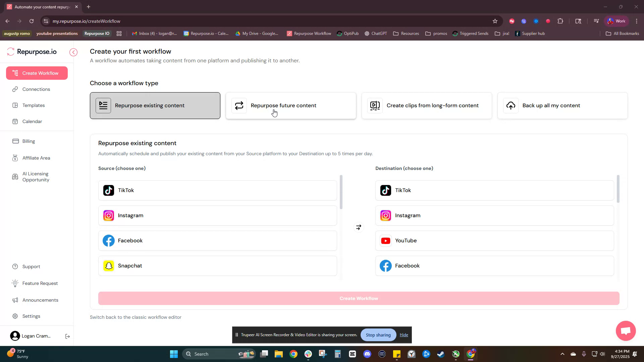Screen dimensions: 644x362
Task: Collapse the sidebar with the circular chevron
Action: click(x=73, y=52)
